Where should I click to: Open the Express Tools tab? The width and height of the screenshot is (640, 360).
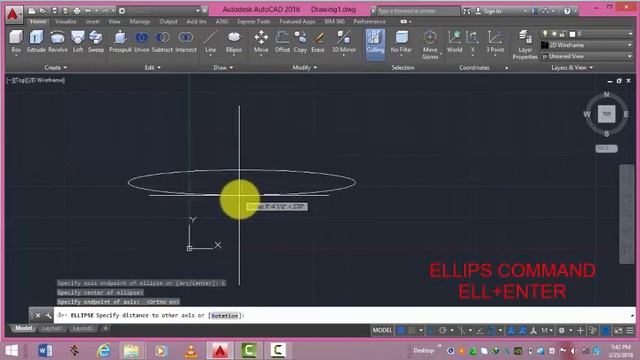[x=253, y=21]
